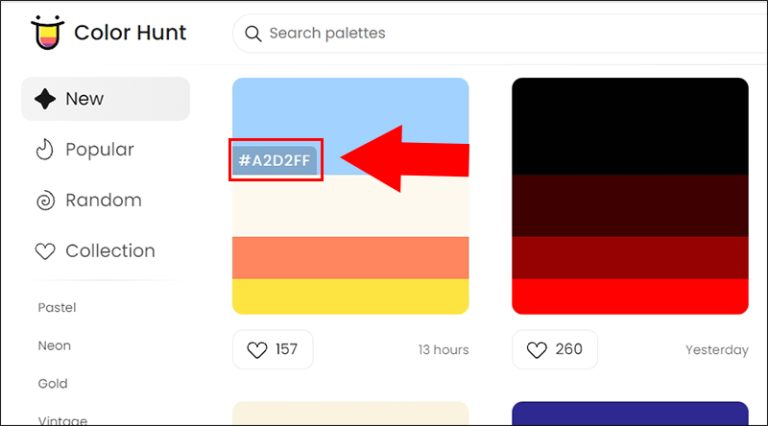
Task: Open the Random palettes section
Action: click(103, 200)
